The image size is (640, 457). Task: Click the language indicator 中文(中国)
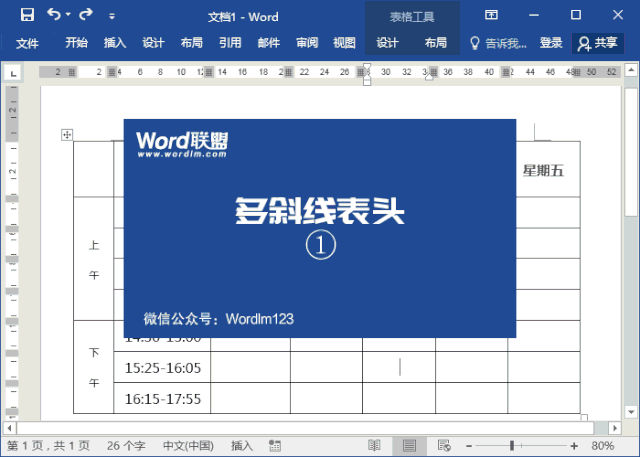pos(188,446)
